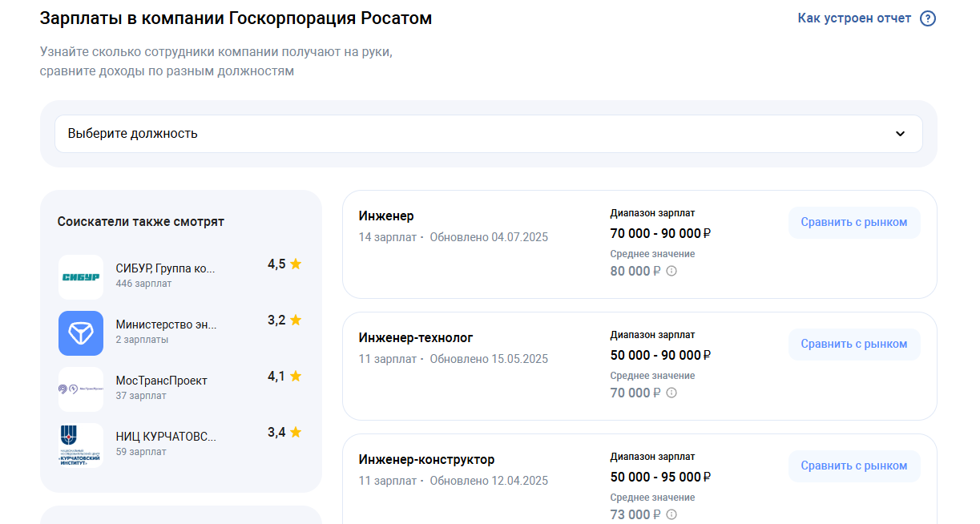This screenshot has width=980, height=524.
Task: Click the Обновлено 04.07.2025 text
Action: coord(489,237)
